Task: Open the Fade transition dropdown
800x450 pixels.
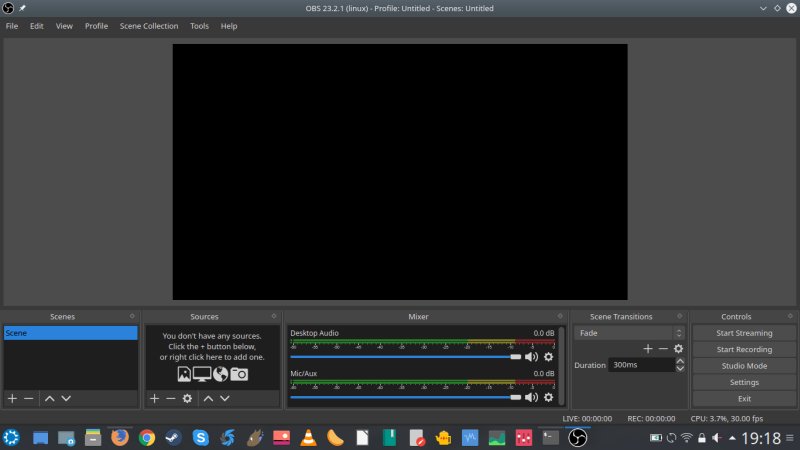Action: 629,333
